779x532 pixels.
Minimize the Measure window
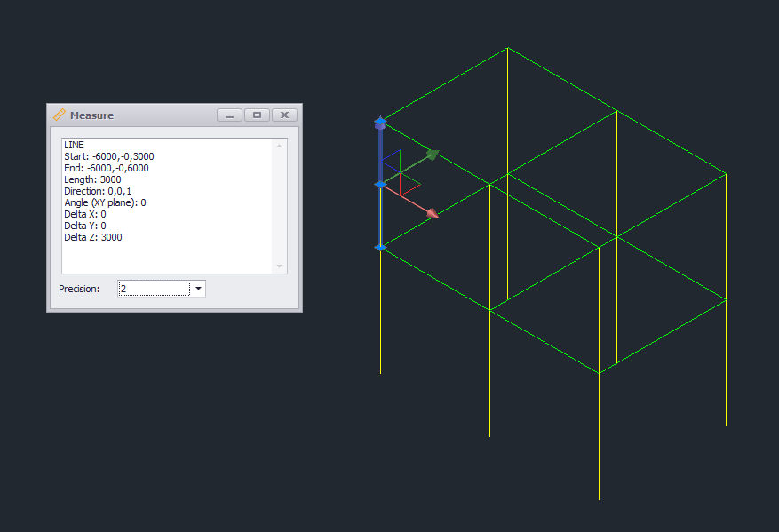pos(229,115)
